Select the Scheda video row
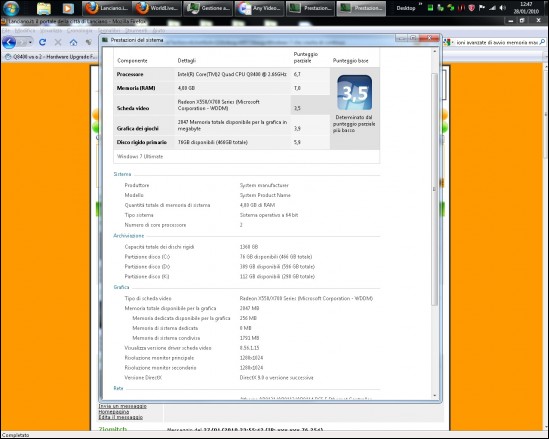The height and width of the screenshot is (439, 549). 222,105
